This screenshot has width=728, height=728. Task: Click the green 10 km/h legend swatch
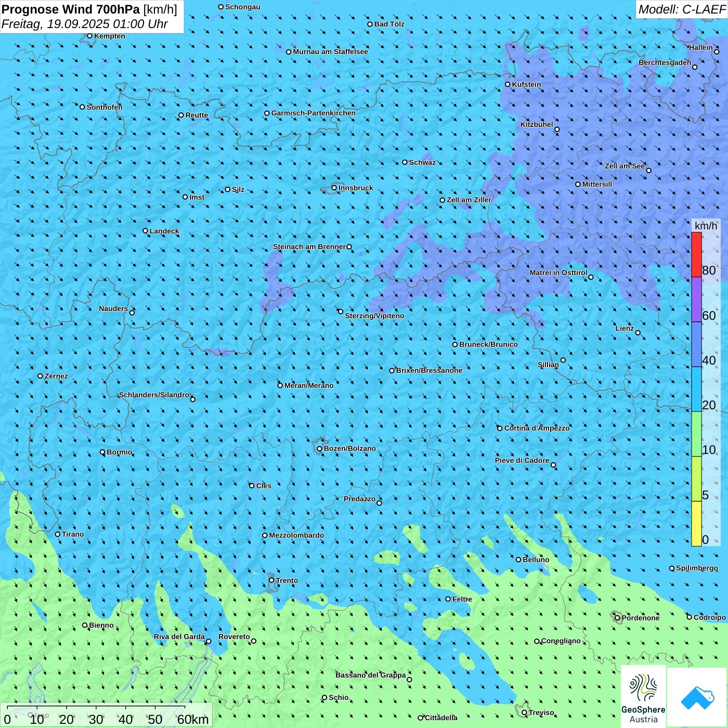(x=696, y=434)
